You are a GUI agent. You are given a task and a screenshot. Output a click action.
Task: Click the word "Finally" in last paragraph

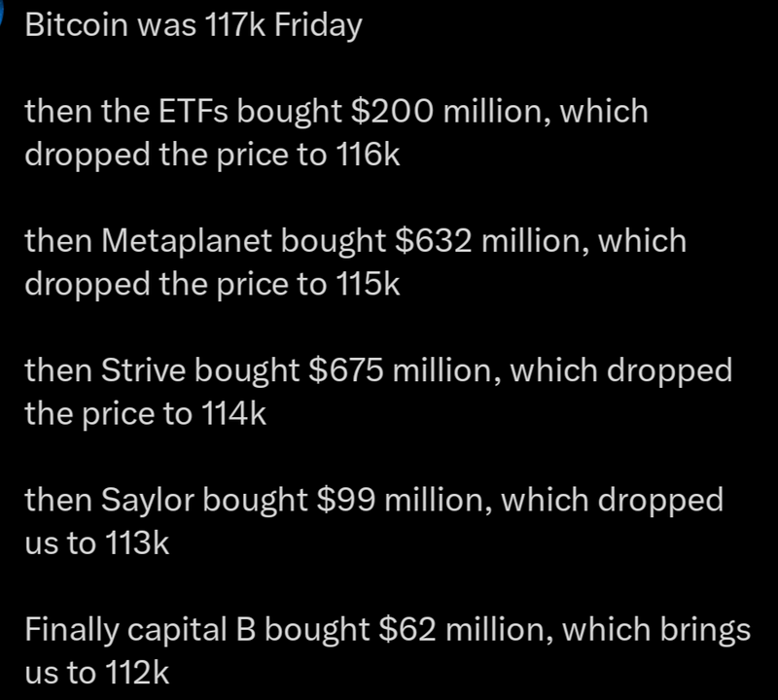[71, 631]
